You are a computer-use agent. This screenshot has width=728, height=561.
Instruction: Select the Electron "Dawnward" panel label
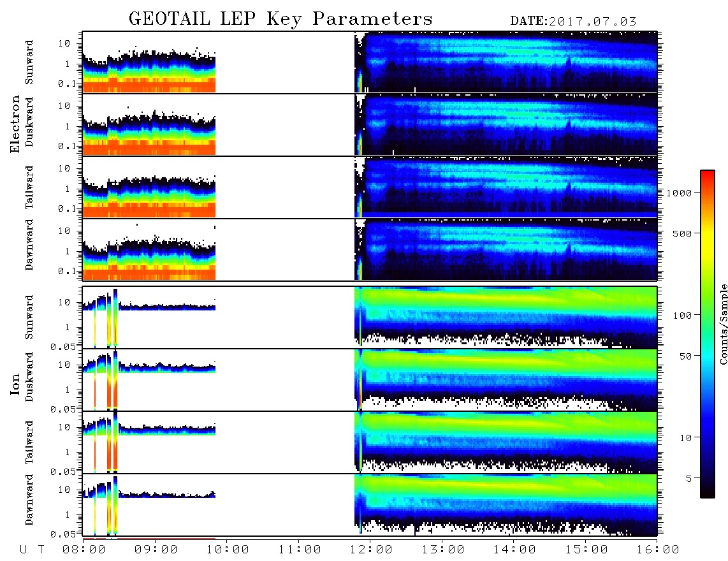click(x=29, y=245)
